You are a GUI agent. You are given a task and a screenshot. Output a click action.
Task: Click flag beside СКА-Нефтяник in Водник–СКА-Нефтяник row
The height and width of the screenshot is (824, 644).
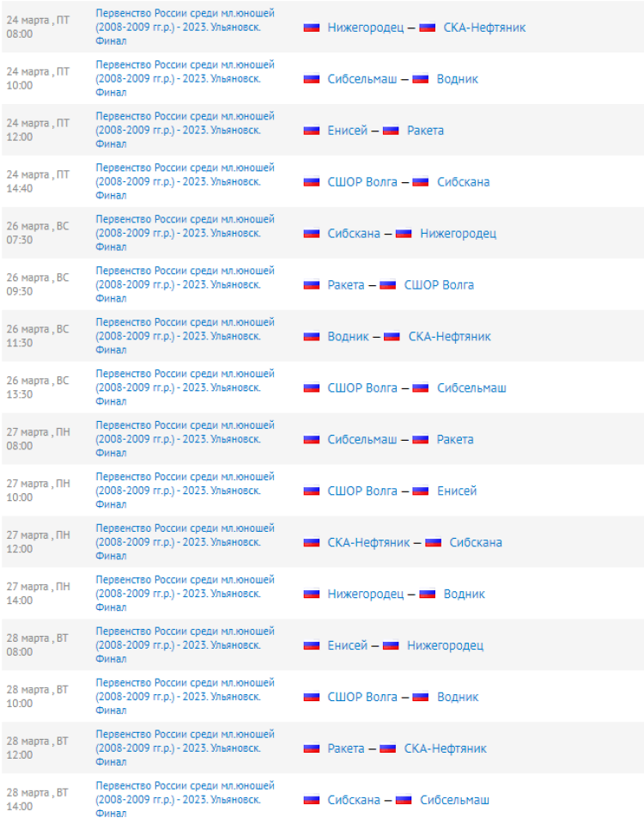[x=392, y=337]
